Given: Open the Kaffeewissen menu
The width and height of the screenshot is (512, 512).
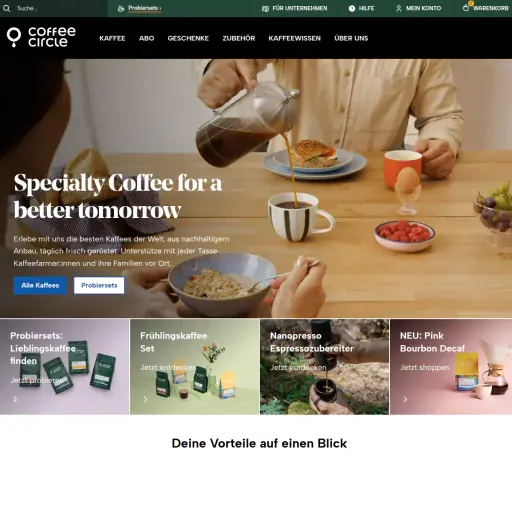Looking at the screenshot, I should [x=294, y=38].
